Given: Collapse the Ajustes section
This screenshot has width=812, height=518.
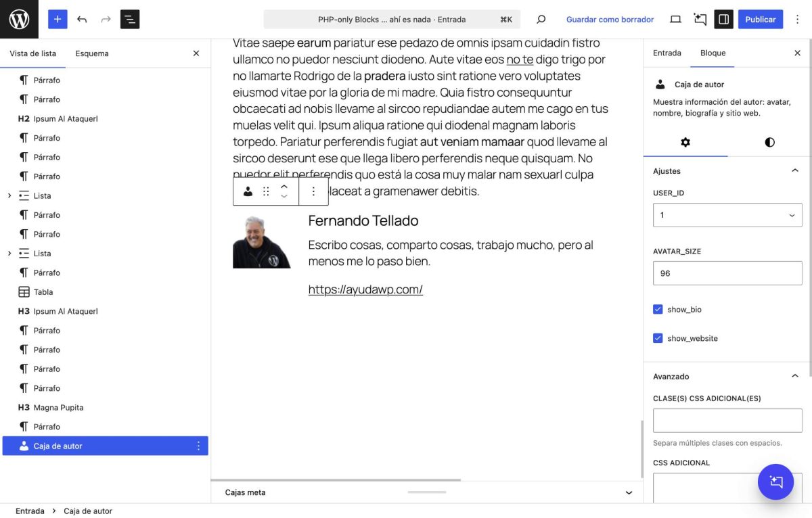Looking at the screenshot, I should (x=794, y=171).
